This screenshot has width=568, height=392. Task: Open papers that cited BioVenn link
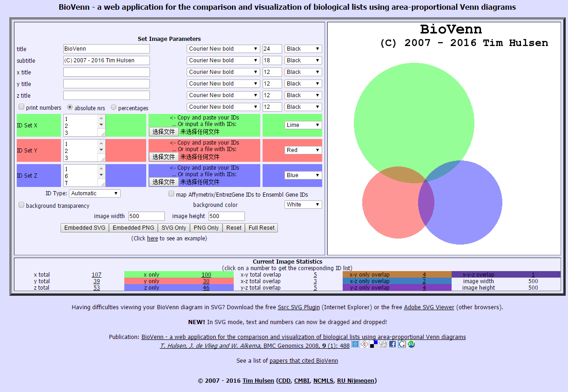[x=304, y=361]
